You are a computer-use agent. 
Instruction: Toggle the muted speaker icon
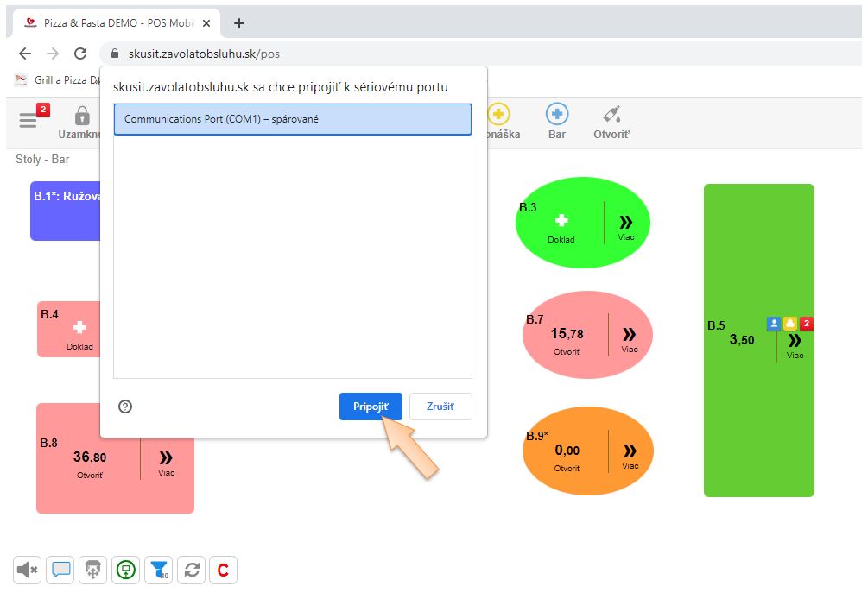[29, 570]
